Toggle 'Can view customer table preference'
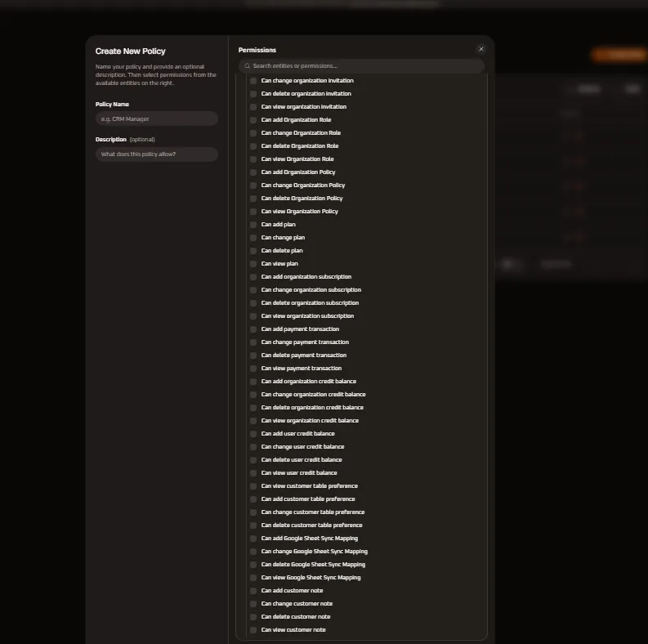Screen dimensions: 648x644 coord(253,486)
